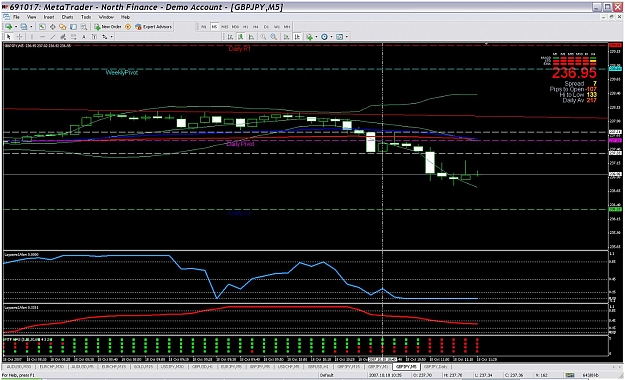Zoom out on the chart
Viewport: 625px width, 380px height.
tap(273, 37)
